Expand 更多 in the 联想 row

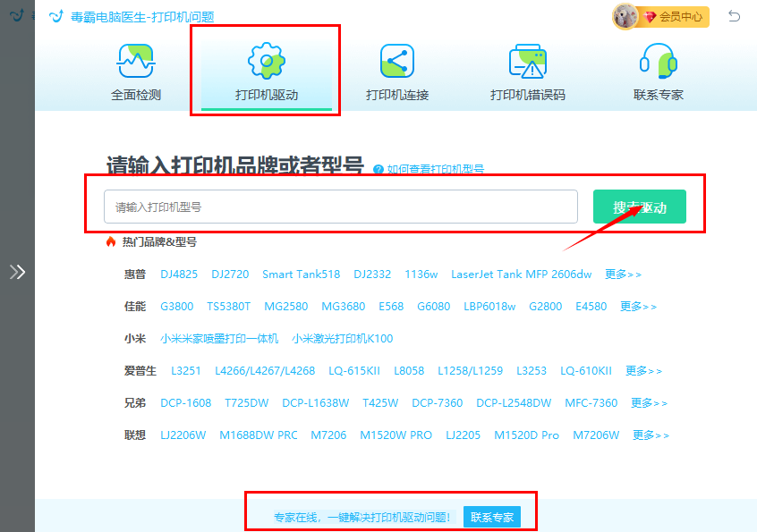(x=651, y=435)
